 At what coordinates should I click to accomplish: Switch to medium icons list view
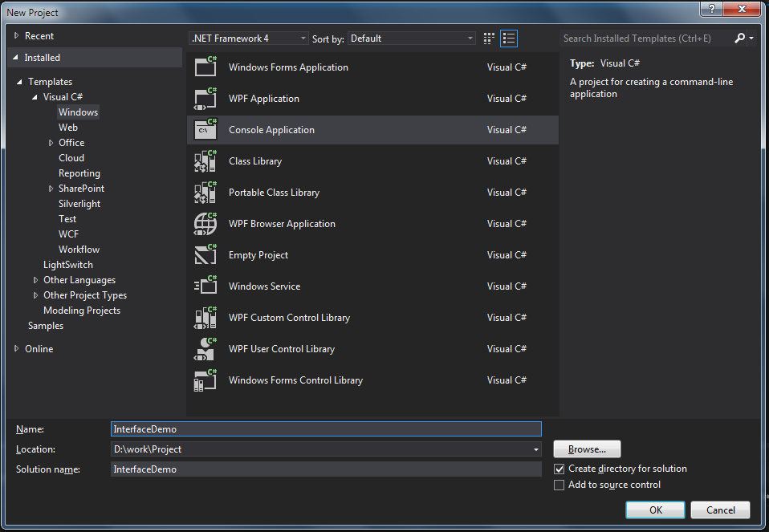[x=509, y=39]
